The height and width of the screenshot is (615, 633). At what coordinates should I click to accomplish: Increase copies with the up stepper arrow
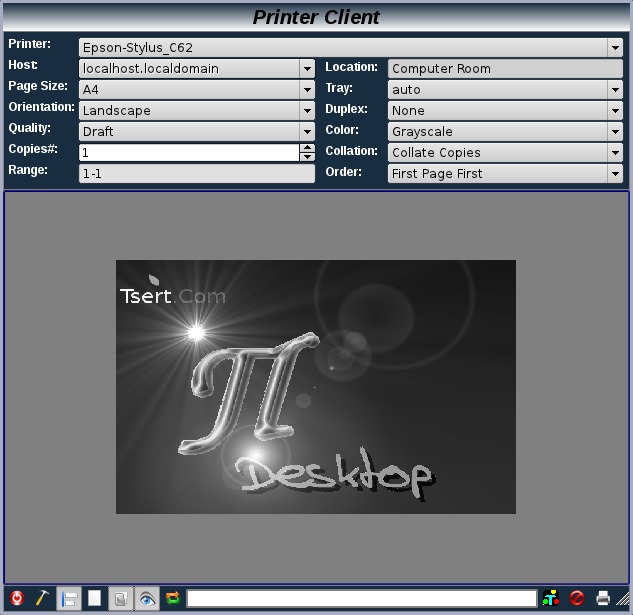pos(307,148)
